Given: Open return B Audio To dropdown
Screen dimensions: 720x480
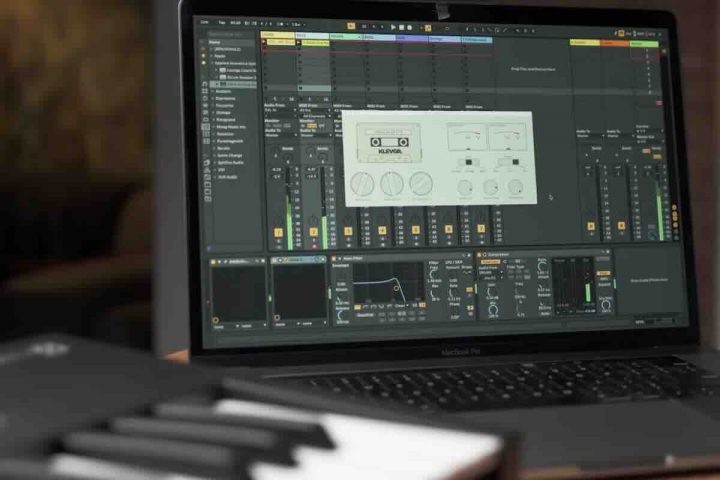Looking at the screenshot, I should click(619, 136).
